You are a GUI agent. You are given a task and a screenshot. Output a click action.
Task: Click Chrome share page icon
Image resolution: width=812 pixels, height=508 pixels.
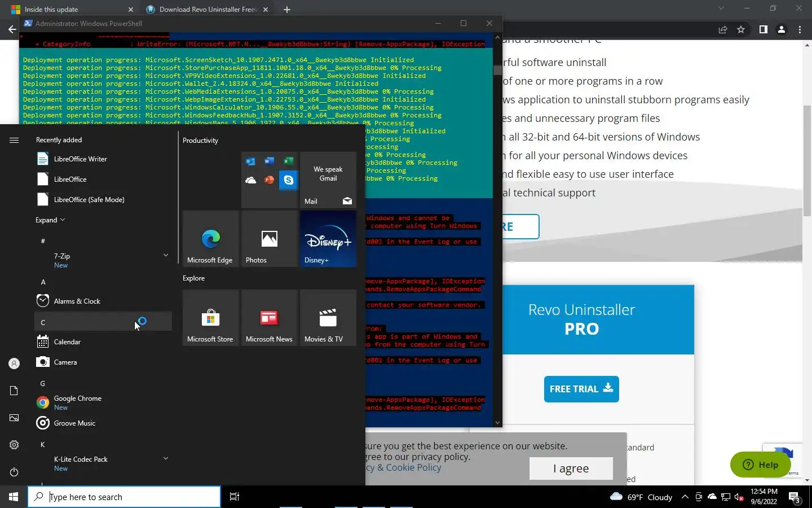click(x=723, y=29)
